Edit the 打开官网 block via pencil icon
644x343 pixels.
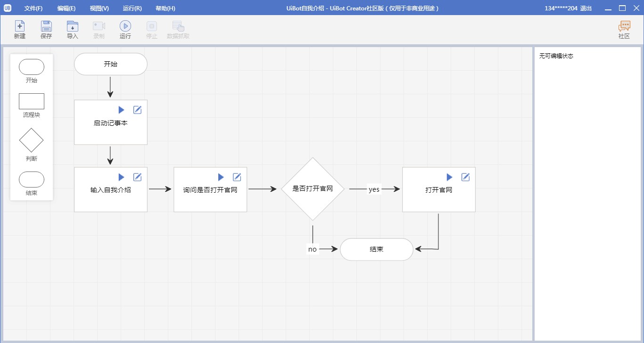coord(465,177)
